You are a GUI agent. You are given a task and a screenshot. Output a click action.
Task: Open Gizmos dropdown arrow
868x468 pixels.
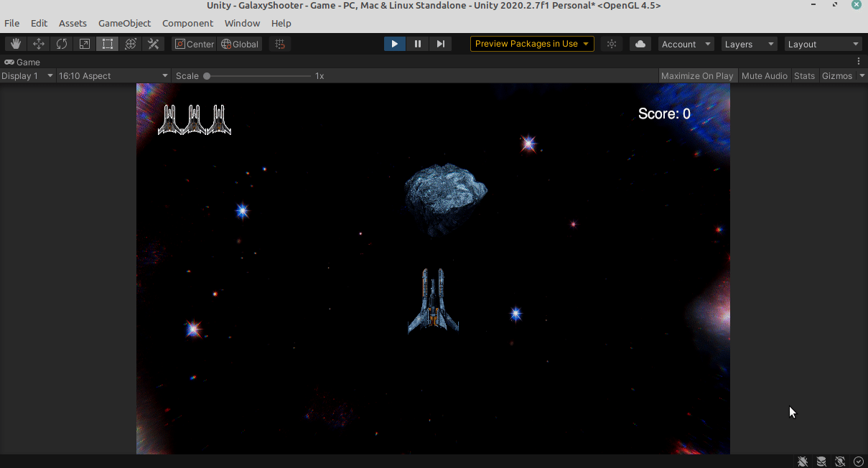861,75
